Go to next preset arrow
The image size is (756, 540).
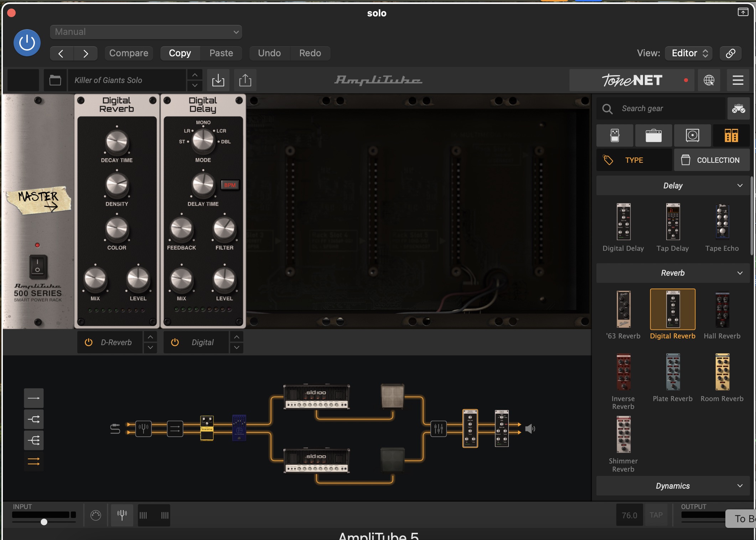(86, 53)
